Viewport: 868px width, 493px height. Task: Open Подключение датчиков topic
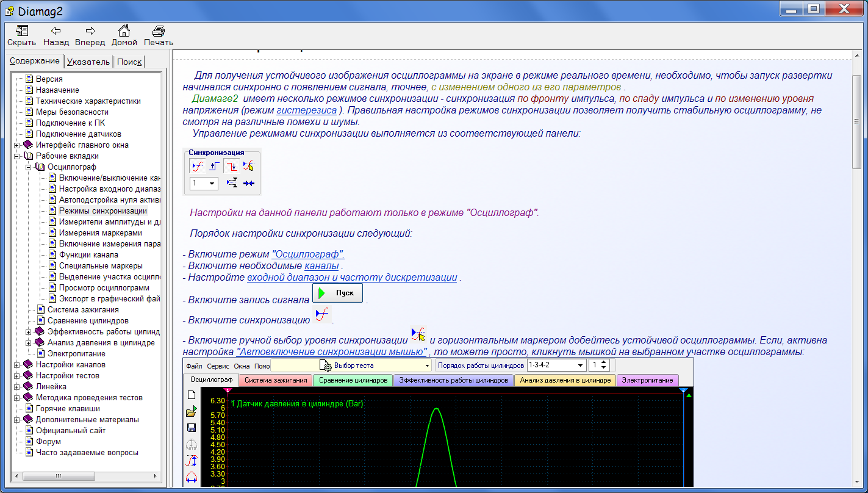coord(78,134)
